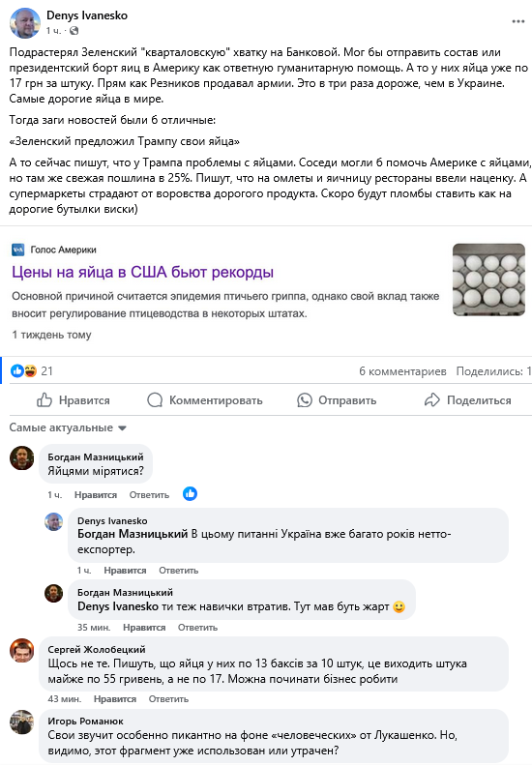Expand the Самые актуальные sort dropdown
Image resolution: width=532 pixels, height=766 pixels.
tap(68, 427)
